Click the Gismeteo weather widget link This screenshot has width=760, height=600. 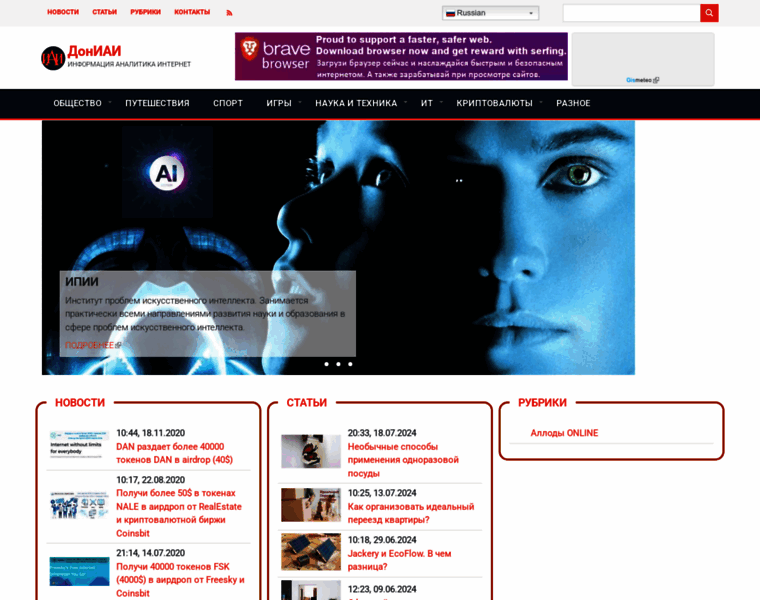pyautogui.click(x=642, y=80)
